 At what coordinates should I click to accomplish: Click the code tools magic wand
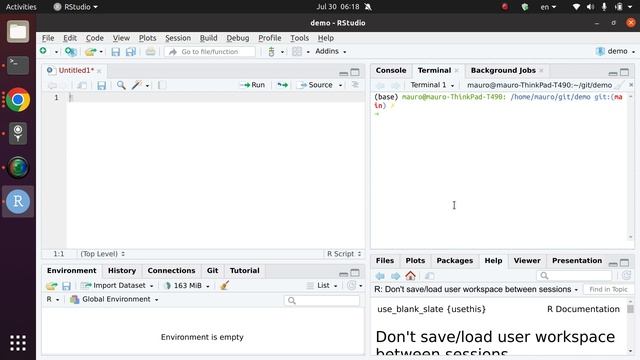click(x=137, y=85)
